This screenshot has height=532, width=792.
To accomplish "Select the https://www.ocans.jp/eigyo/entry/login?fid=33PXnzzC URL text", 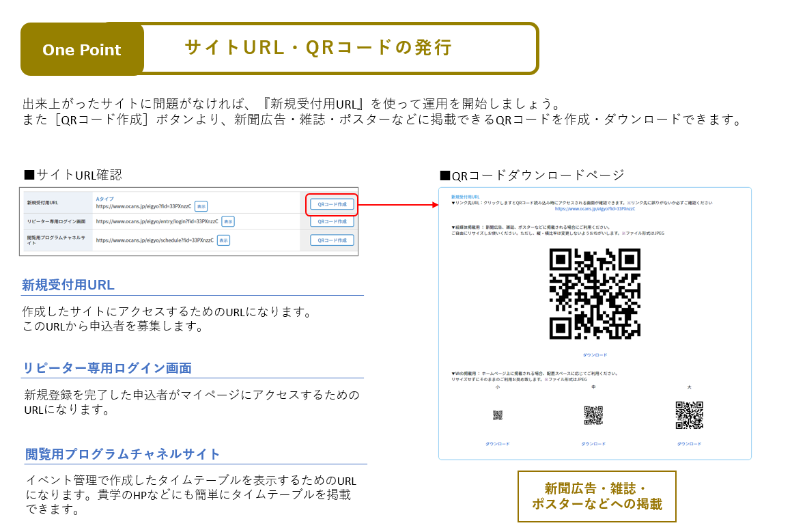I will pos(157,221).
